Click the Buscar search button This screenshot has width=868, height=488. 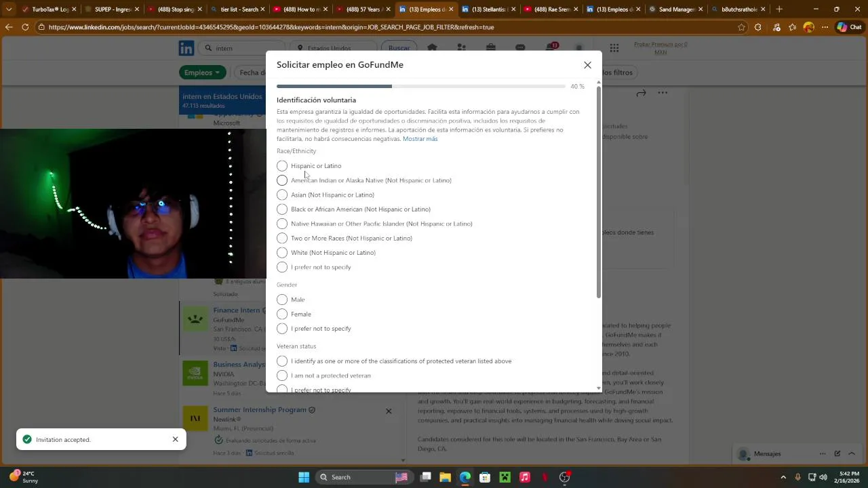pos(399,48)
